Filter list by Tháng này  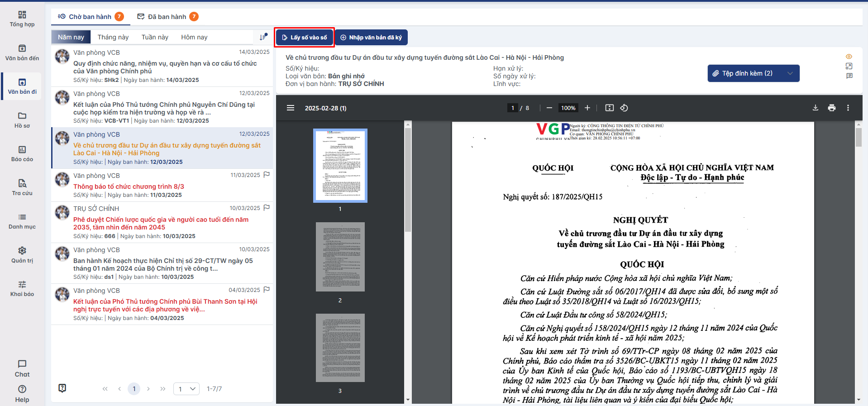[x=113, y=37]
